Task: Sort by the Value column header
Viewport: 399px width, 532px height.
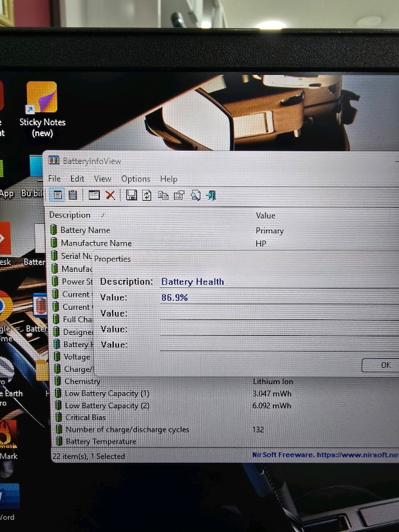Action: point(265,216)
